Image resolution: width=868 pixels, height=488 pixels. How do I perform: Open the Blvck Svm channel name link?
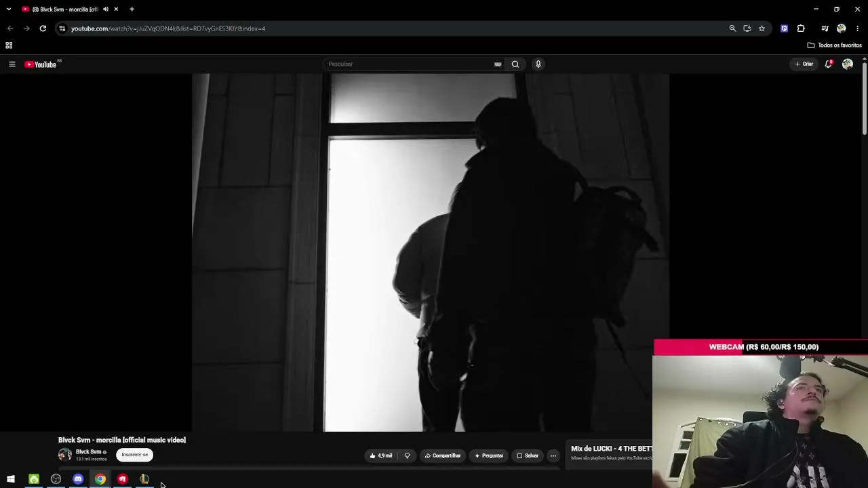[x=88, y=452]
